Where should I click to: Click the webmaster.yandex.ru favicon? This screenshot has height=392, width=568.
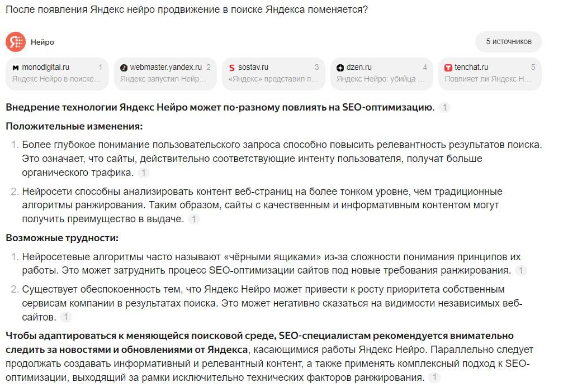click(124, 68)
